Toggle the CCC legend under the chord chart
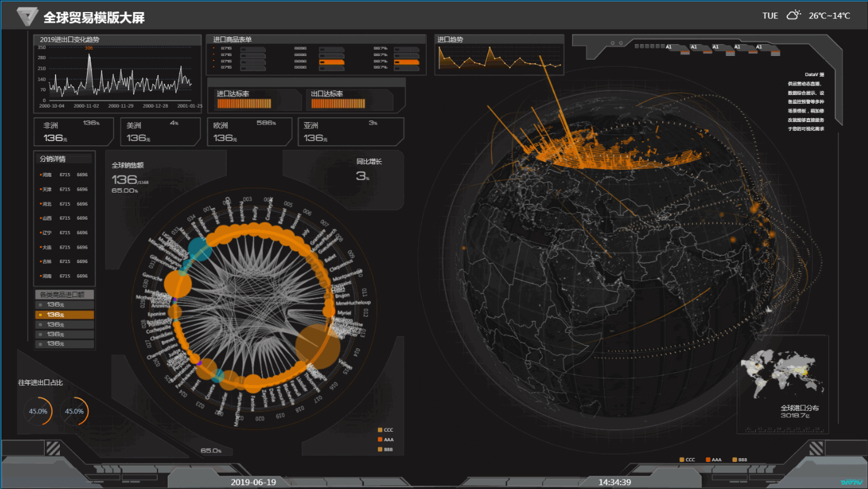Image resolution: width=868 pixels, height=489 pixels. click(x=385, y=430)
